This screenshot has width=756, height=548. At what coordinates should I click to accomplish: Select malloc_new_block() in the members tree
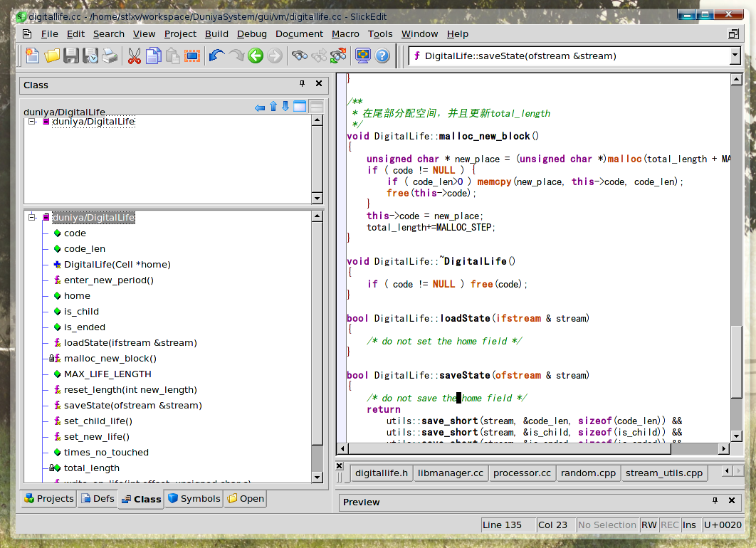point(110,359)
